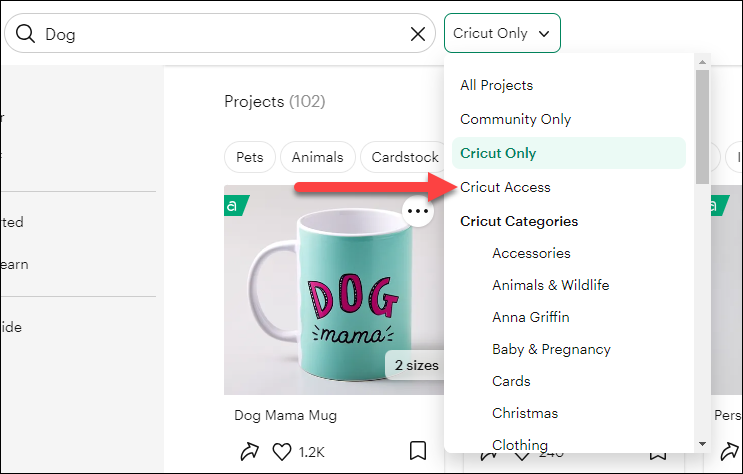This screenshot has height=474, width=743.
Task: Expand the Cricut Only filter dropdown
Action: pos(502,33)
